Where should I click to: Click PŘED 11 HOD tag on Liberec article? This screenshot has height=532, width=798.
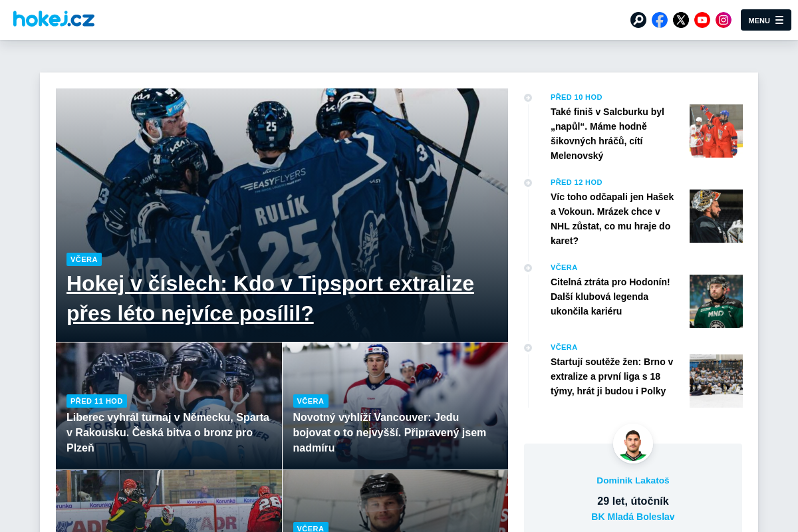96,401
